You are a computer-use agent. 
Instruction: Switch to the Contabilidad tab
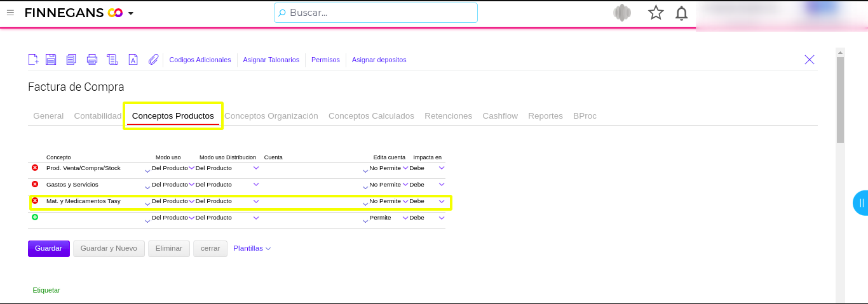click(98, 116)
